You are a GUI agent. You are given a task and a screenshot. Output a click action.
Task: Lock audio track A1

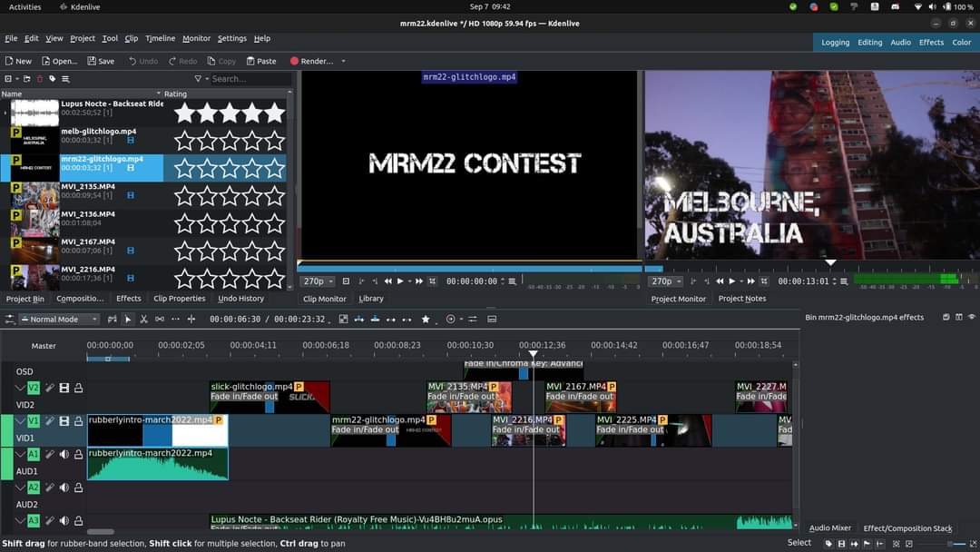pos(79,454)
